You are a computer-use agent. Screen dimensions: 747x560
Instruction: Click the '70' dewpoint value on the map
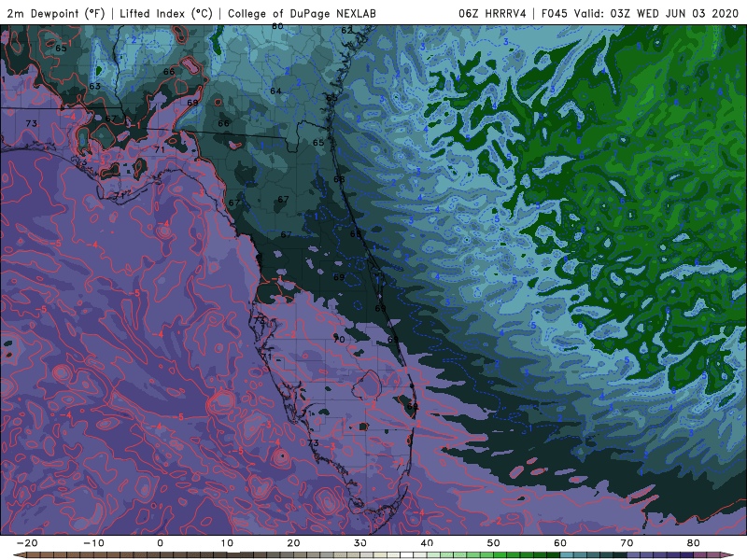339,340
